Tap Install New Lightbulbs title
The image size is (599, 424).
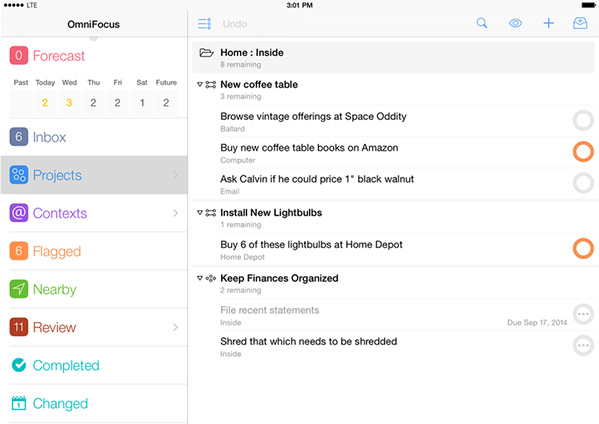[271, 212]
